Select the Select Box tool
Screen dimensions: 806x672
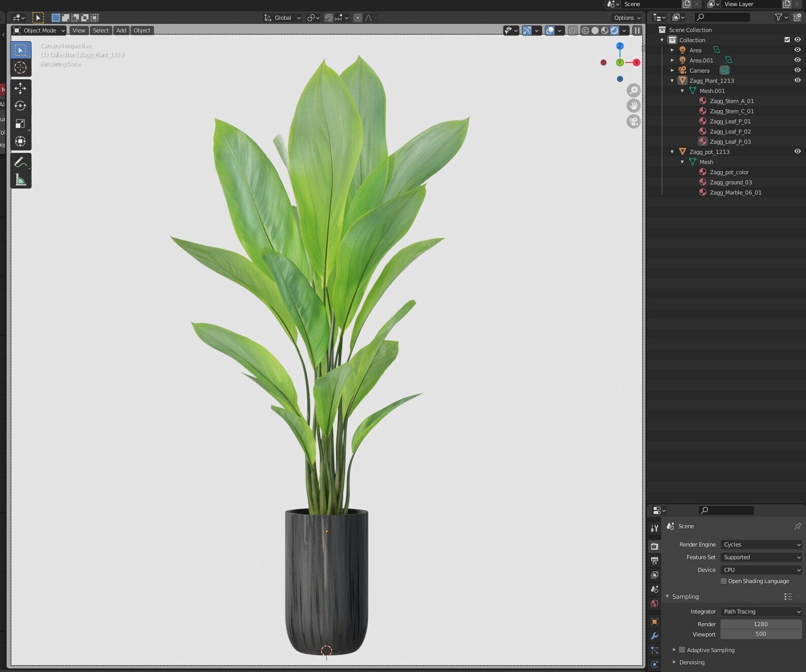[20, 50]
